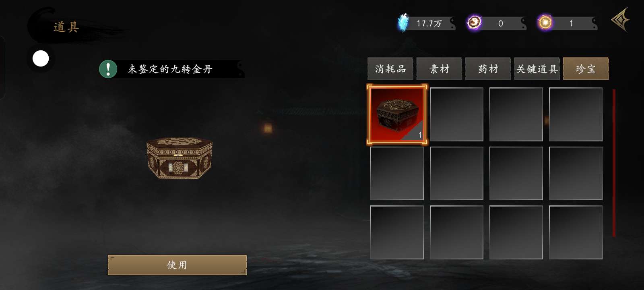Viewport: 644px width, 290px height.
Task: Open the 药材 tab
Action: click(488, 69)
